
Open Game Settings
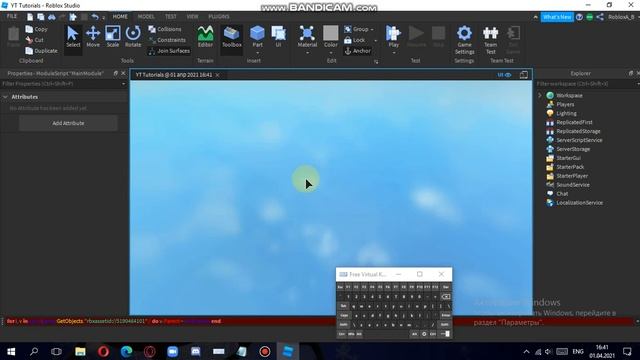464,40
